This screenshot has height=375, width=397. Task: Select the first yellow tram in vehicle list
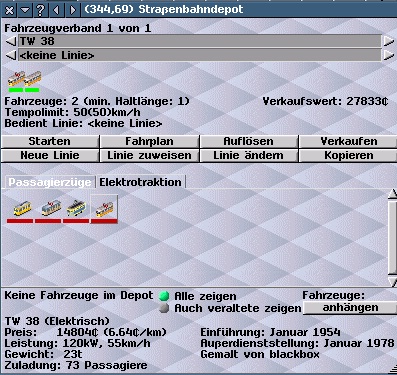(x=20, y=209)
